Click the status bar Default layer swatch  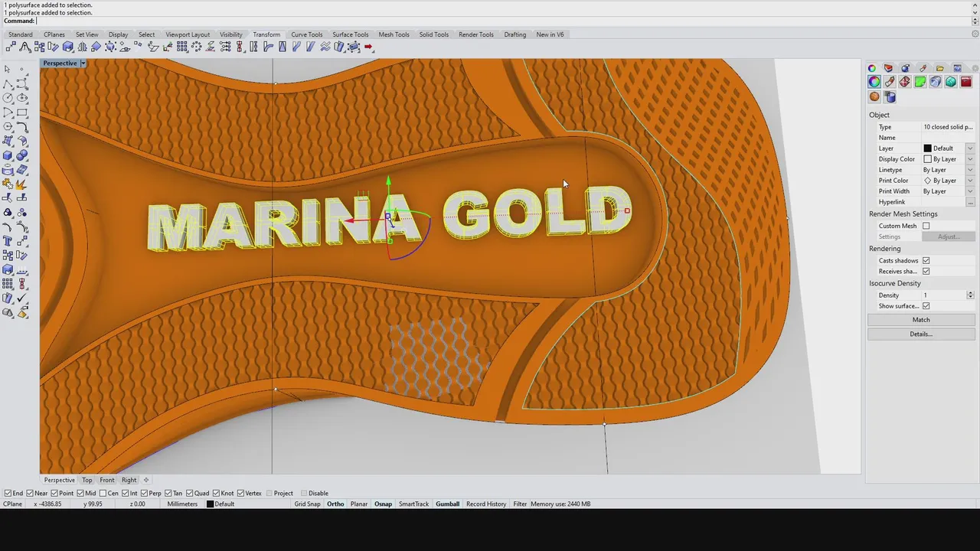210,504
